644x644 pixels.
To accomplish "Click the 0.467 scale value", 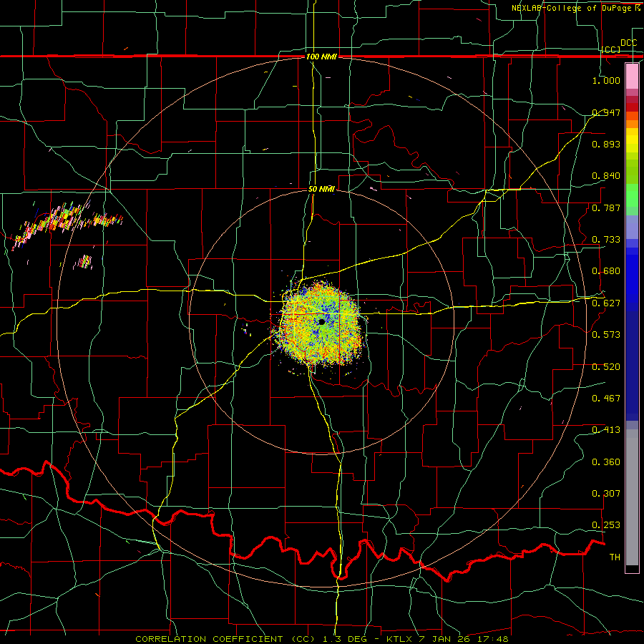I will click(606, 399).
